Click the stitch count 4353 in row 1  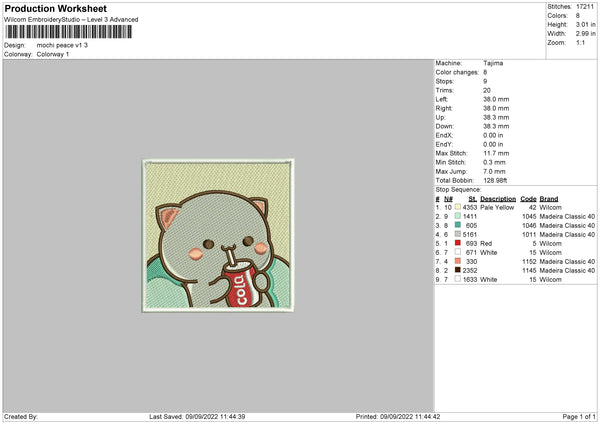click(470, 207)
